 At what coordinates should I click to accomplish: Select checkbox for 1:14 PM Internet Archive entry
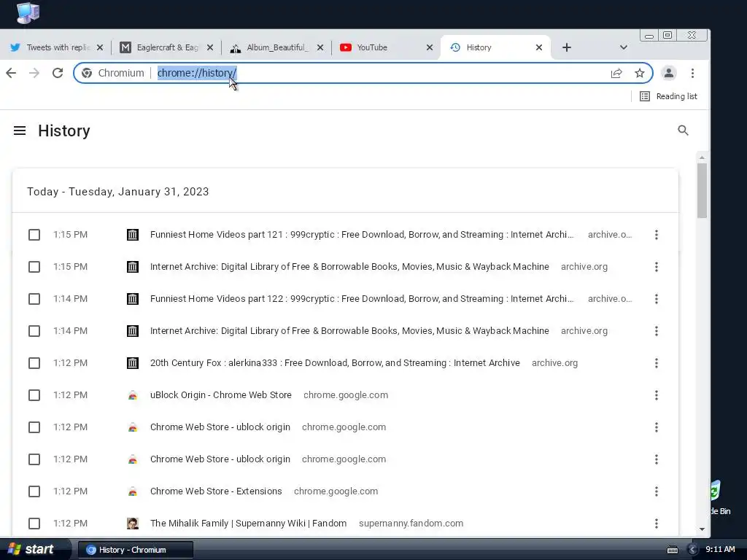(34, 331)
